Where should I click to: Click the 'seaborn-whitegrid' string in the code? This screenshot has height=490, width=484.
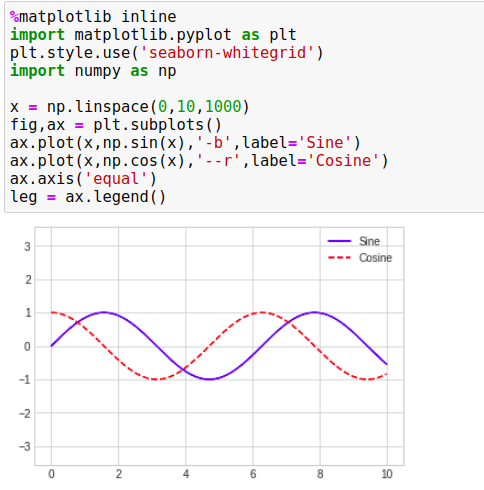(227, 53)
